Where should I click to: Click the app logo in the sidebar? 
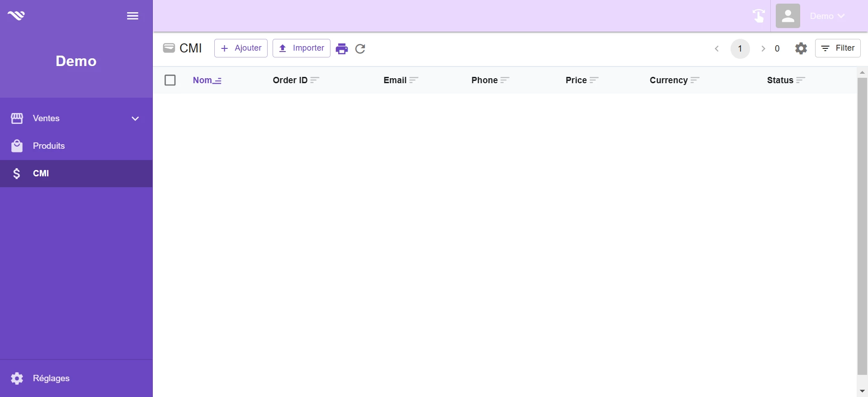pos(16,16)
